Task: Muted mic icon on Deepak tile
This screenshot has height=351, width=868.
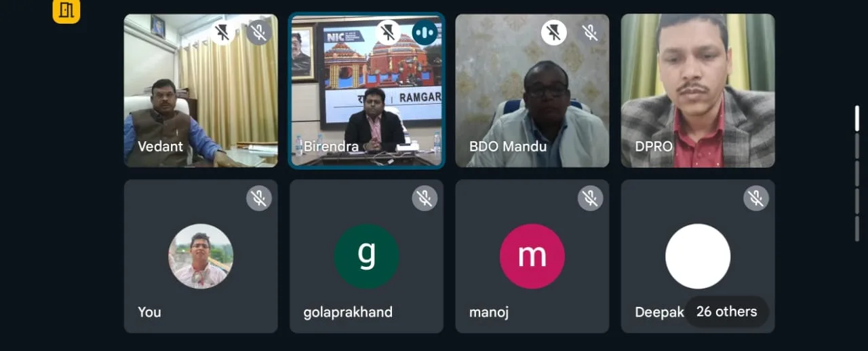Action: pyautogui.click(x=756, y=198)
